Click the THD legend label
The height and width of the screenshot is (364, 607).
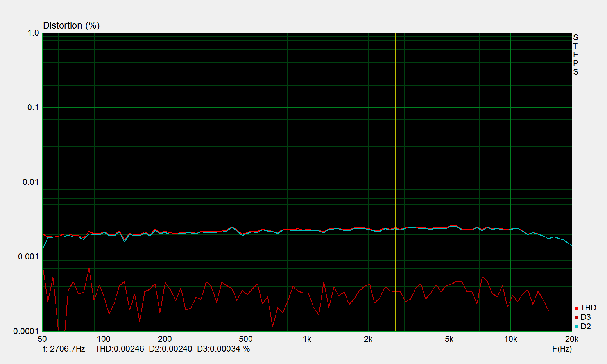click(588, 308)
